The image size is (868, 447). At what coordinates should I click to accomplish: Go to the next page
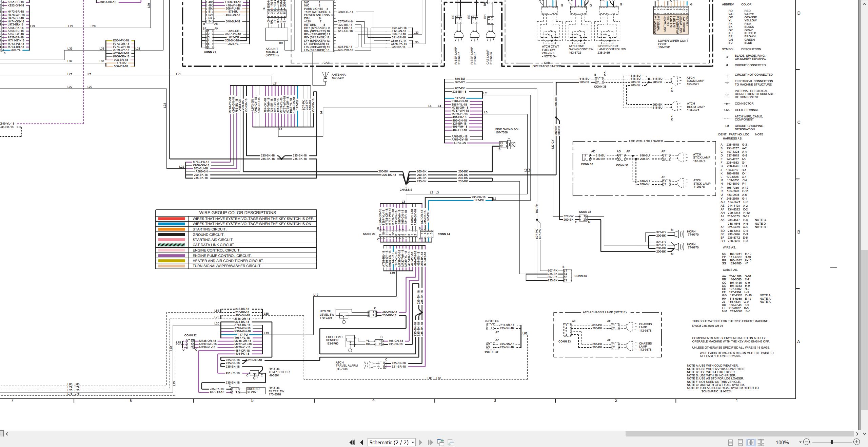tap(421, 442)
